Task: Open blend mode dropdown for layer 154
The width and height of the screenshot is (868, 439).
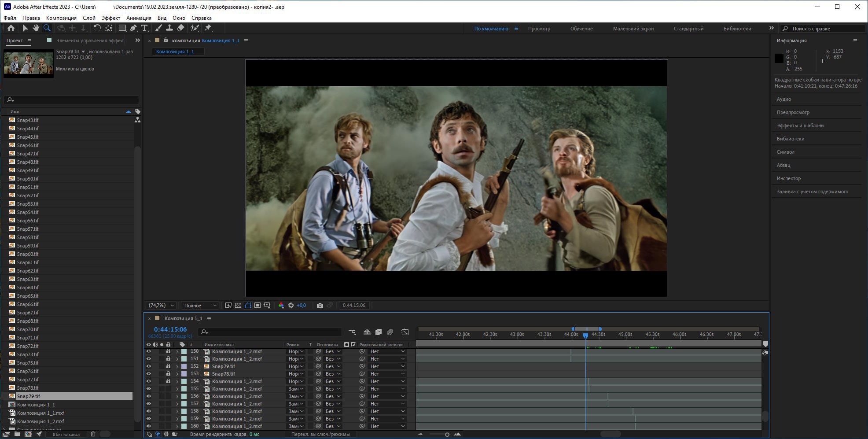Action: tap(296, 381)
